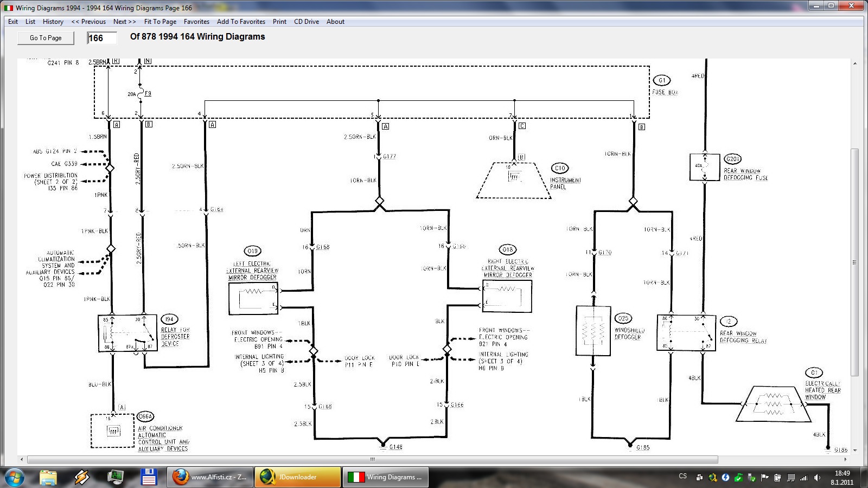Click Add To Favorites in the menu bar
This screenshot has height=488, width=868.
pos(241,22)
